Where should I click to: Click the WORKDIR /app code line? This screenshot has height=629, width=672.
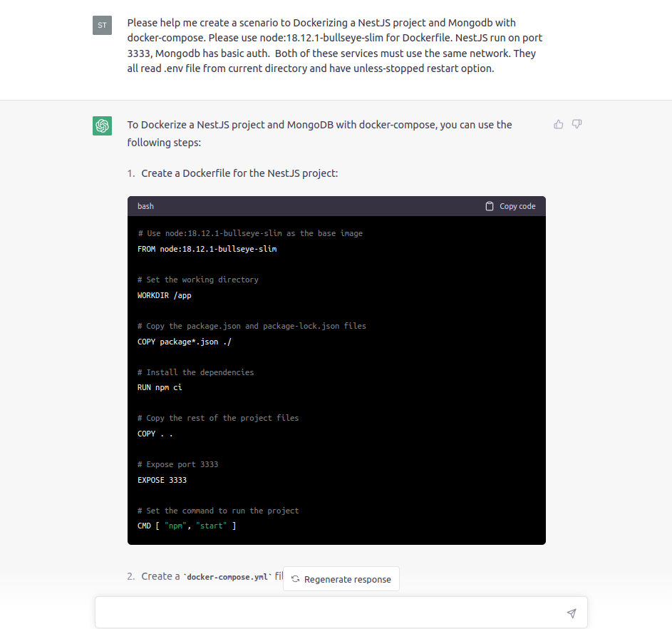[x=164, y=295]
